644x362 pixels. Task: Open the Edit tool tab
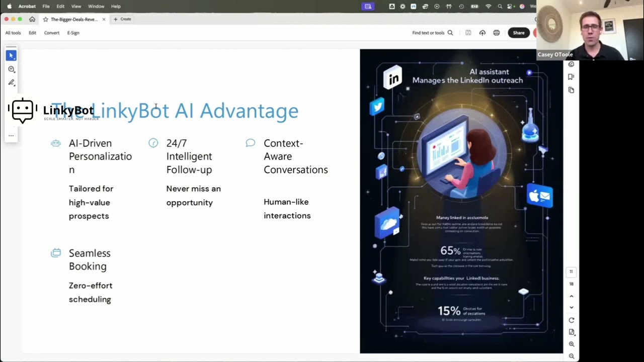32,33
